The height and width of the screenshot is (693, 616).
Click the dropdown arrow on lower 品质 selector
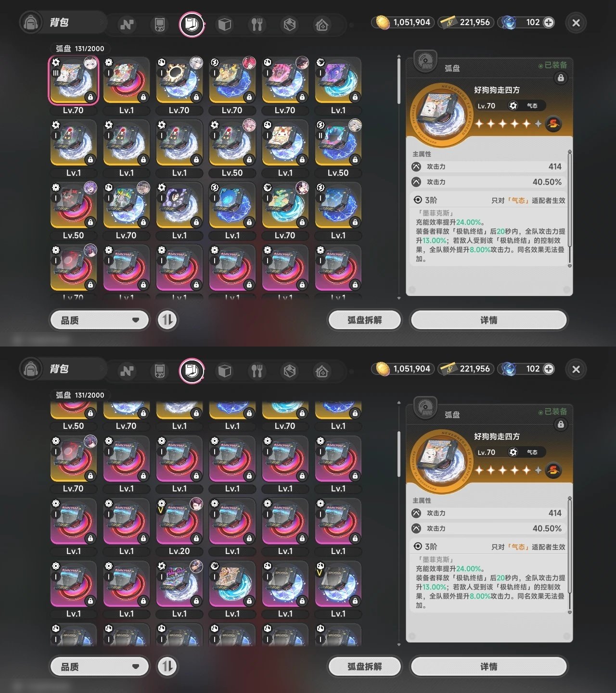click(135, 667)
